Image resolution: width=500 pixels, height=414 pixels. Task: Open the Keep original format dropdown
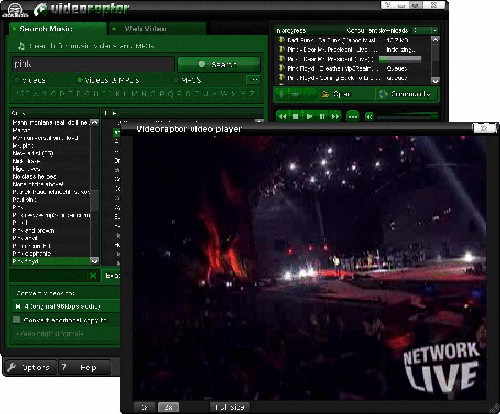click(x=65, y=333)
